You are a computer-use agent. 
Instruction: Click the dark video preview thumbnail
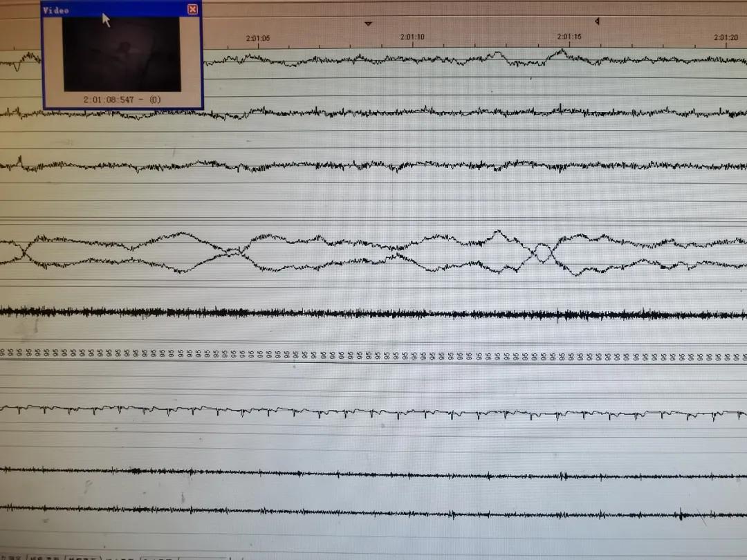(122, 54)
